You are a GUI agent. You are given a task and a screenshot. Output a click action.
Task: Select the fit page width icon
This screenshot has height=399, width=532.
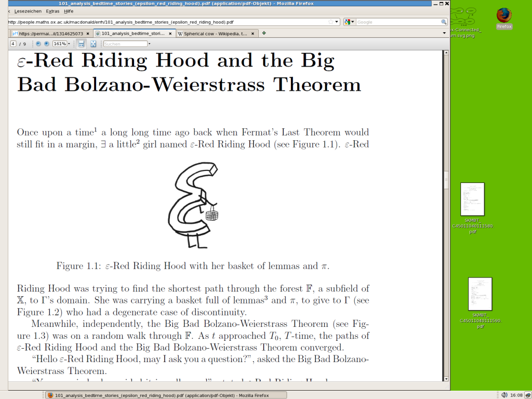click(82, 44)
